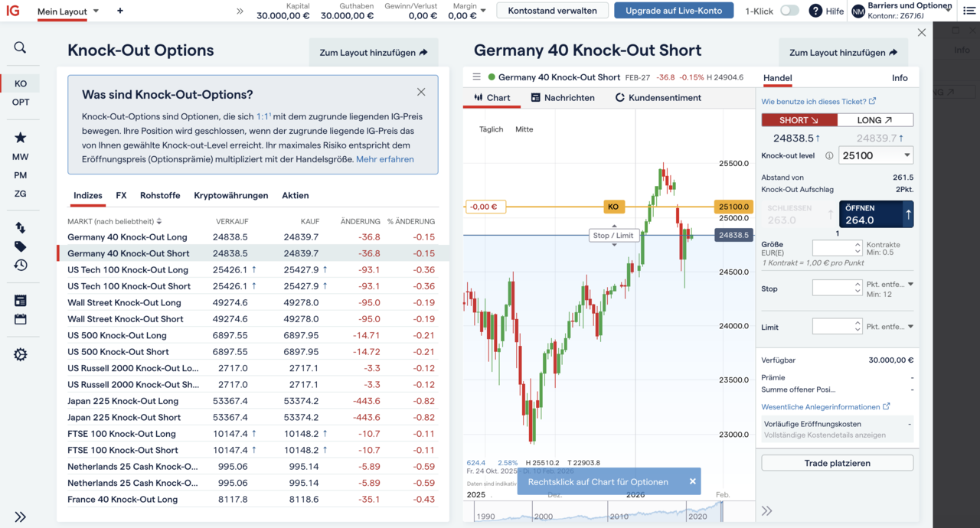Switch the ticket to LONG
Image resolution: width=980 pixels, height=528 pixels.
tap(876, 120)
